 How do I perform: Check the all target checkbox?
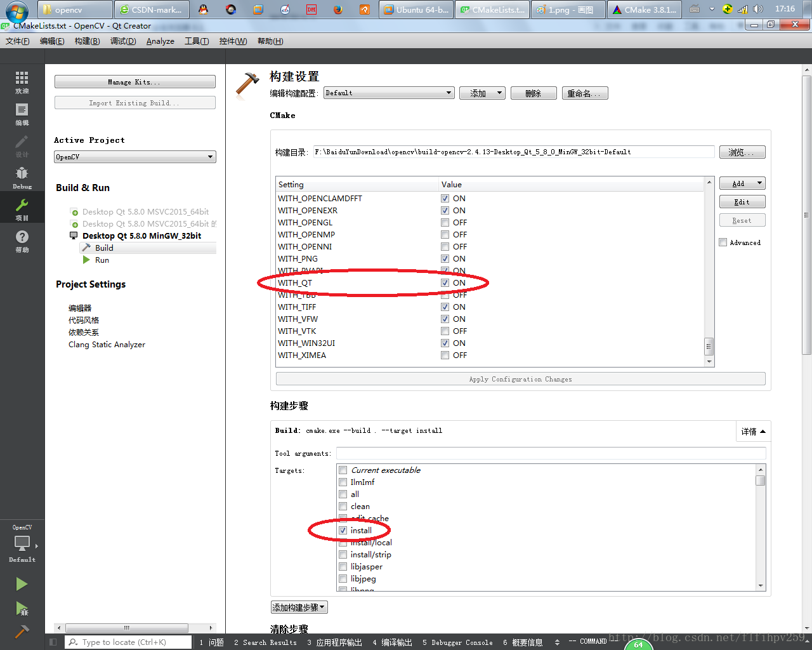click(343, 494)
